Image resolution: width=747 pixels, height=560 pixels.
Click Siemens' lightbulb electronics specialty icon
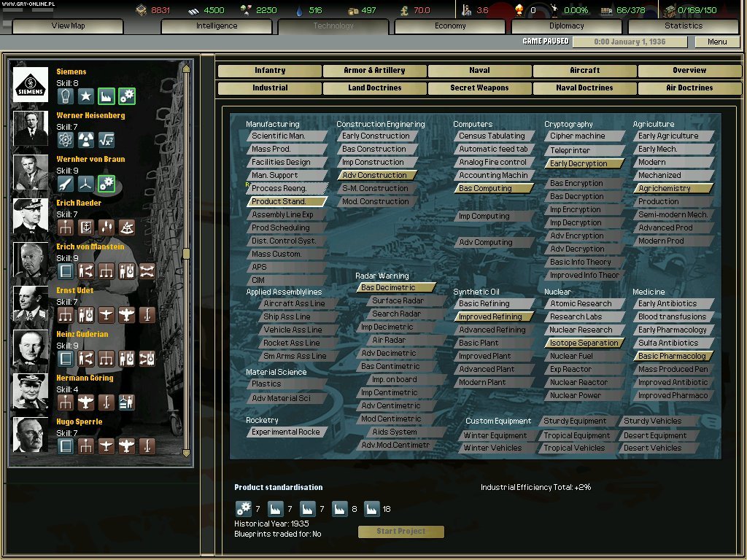pyautogui.click(x=66, y=96)
